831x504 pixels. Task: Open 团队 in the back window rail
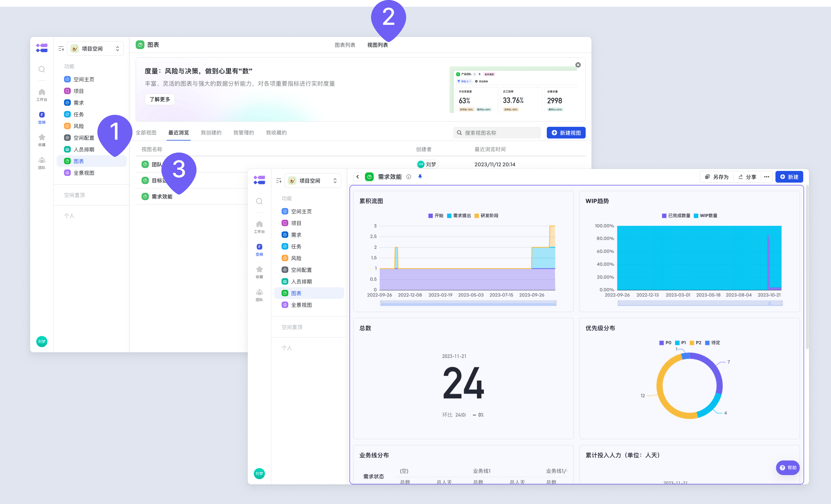coord(42,163)
